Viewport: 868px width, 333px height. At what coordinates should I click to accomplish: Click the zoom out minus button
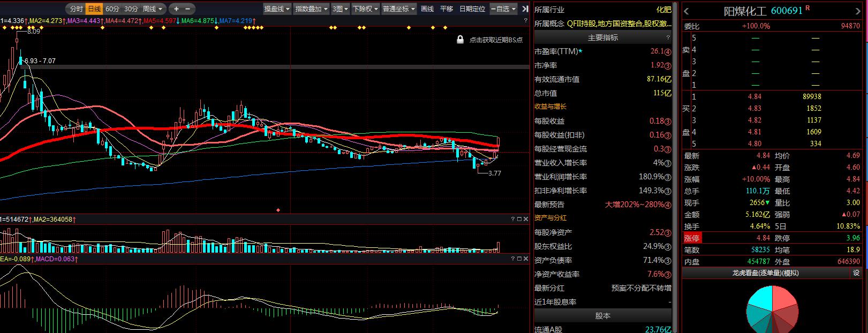point(188,9)
